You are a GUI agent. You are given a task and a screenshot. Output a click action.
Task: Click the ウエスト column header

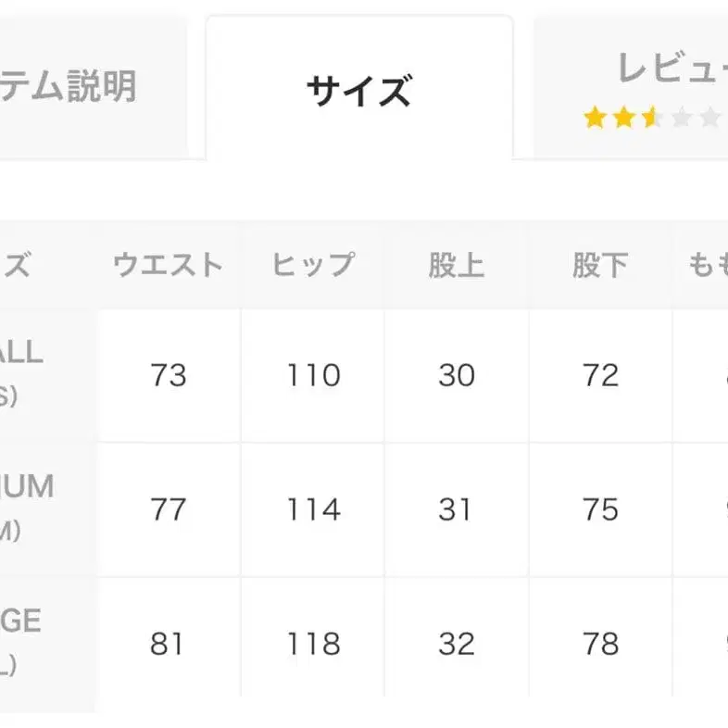[169, 266]
